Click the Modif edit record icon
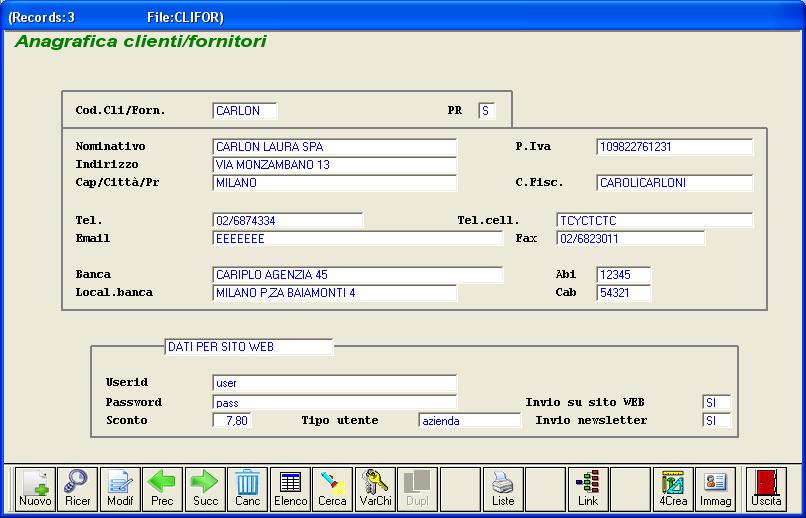 tap(120, 489)
